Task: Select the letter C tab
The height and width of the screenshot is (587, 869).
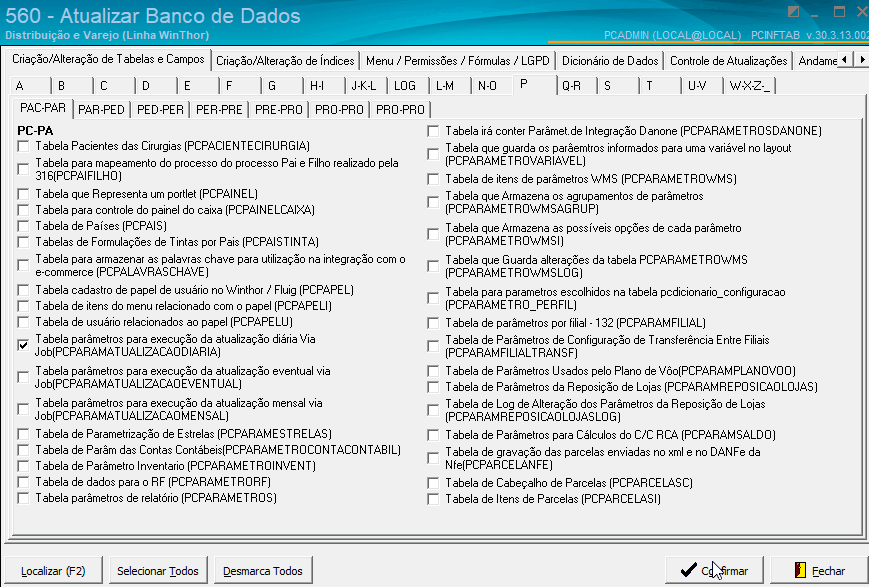Action: tap(114, 86)
